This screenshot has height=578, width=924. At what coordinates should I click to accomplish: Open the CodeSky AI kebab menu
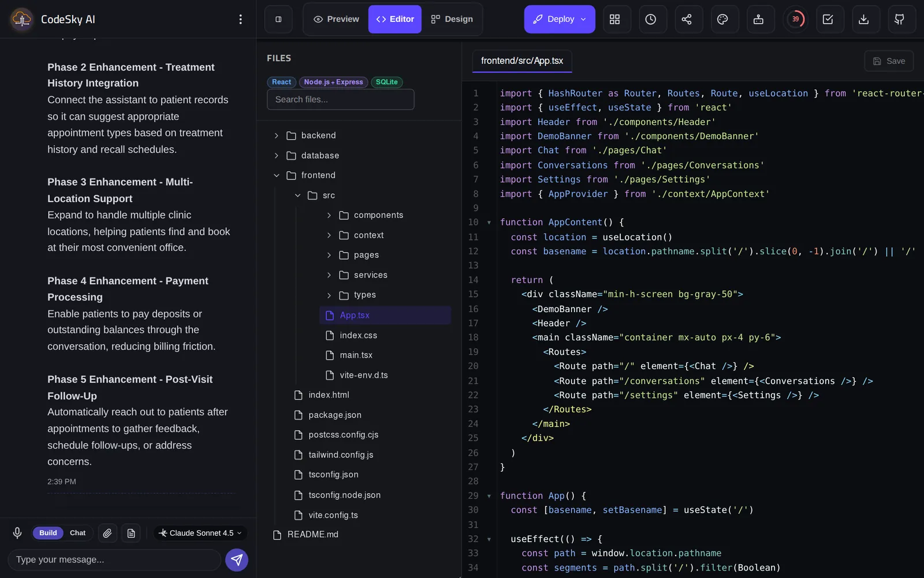coord(240,19)
